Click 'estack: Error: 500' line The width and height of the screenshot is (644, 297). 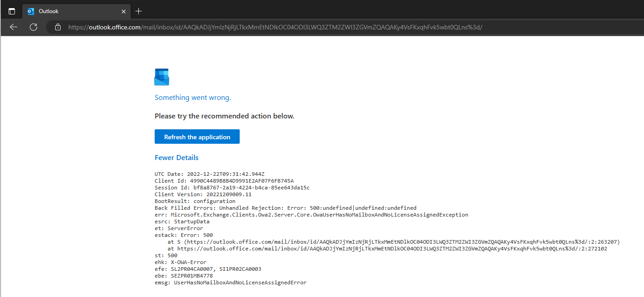(x=184, y=235)
